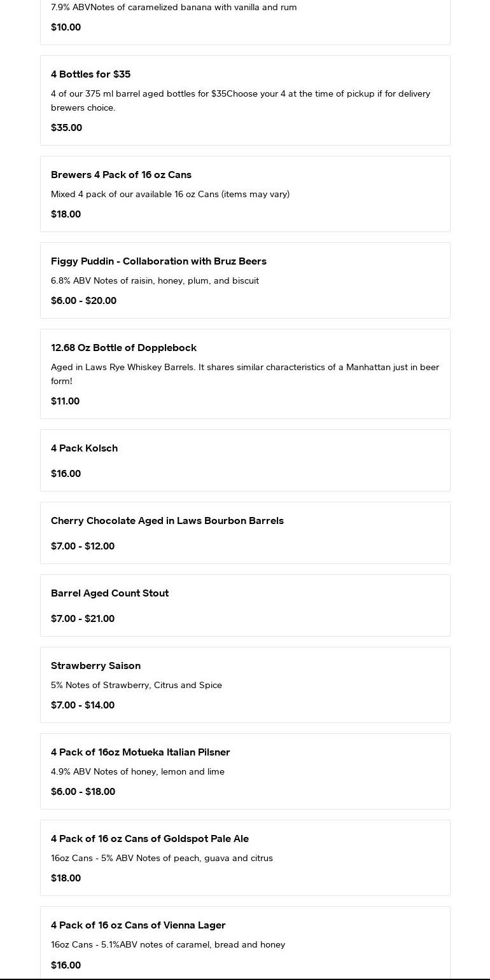Open the 4 Bottles for $35 item
Viewport: 490px width, 980px height.
click(x=90, y=74)
